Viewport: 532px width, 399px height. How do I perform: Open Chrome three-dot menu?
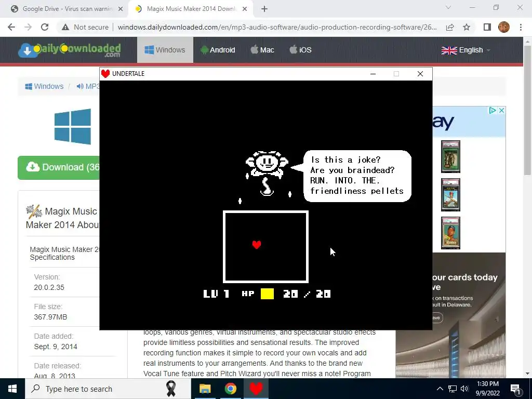[521, 27]
